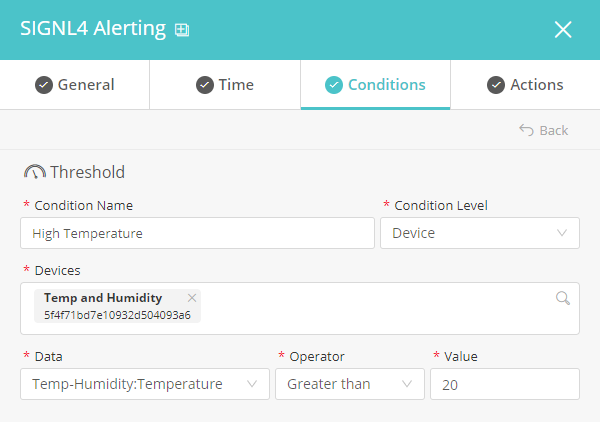Click the Actions tab checkmark icon
Viewport: 600px width, 422px height.
[x=496, y=85]
